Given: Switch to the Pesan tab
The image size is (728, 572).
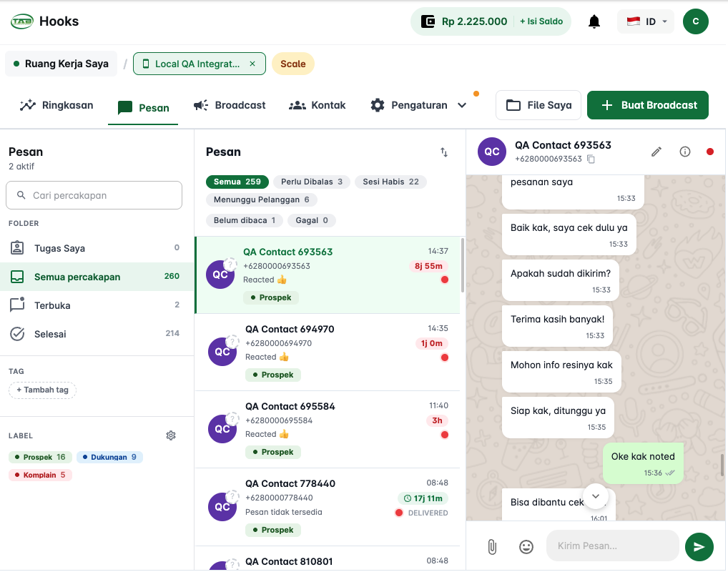Looking at the screenshot, I should pos(143,108).
